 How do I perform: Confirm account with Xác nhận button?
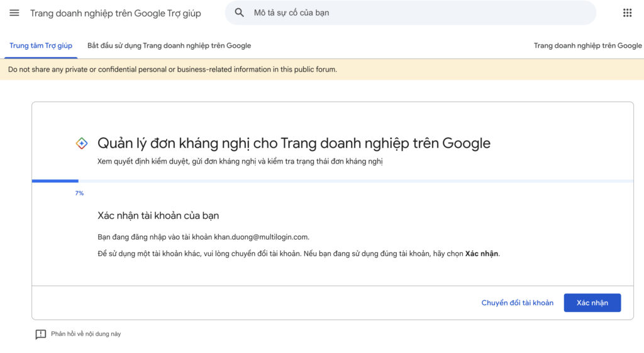click(592, 303)
